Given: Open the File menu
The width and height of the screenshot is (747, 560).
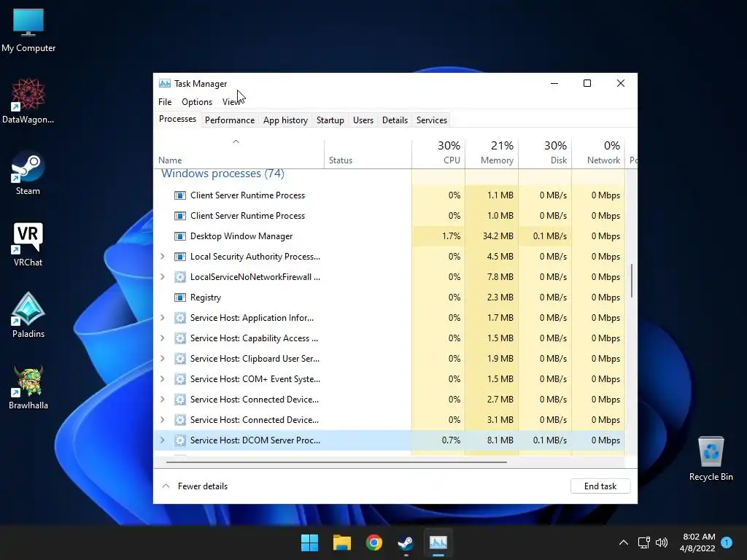Looking at the screenshot, I should (x=165, y=102).
